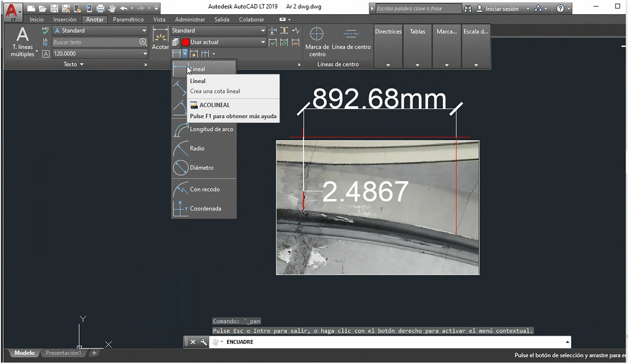Switch to the Salida ribbon tab
Screen dimensions: 628x364
222,19
